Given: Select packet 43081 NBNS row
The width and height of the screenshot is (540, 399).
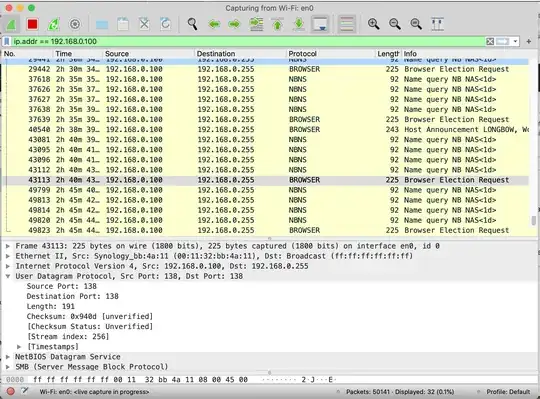Looking at the screenshot, I should click(x=266, y=139).
